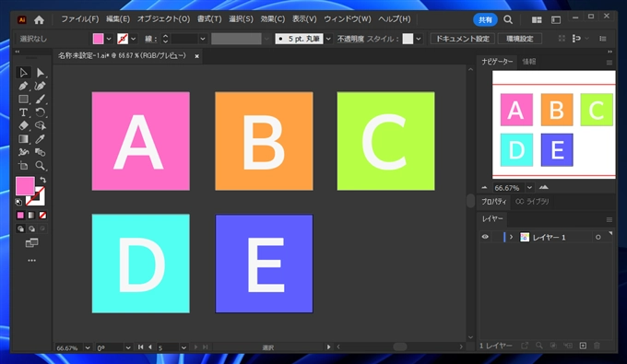
Task: Open brush definition dropdown 5 pt. 丸筆
Action: [328, 39]
